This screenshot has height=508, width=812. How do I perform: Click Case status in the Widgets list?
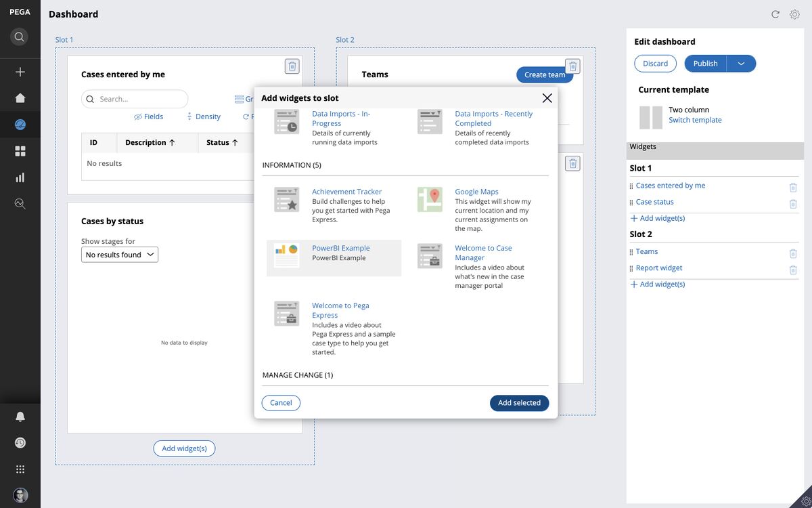click(655, 202)
